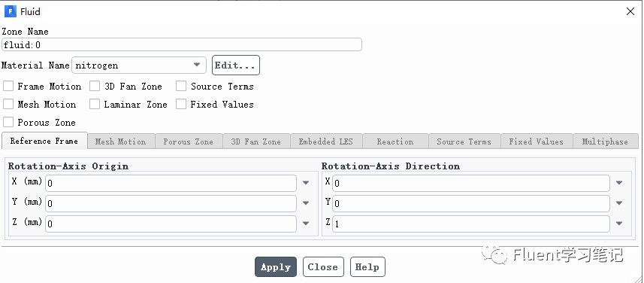This screenshot has width=644, height=283.
Task: Open the Help button
Action: coord(367,267)
